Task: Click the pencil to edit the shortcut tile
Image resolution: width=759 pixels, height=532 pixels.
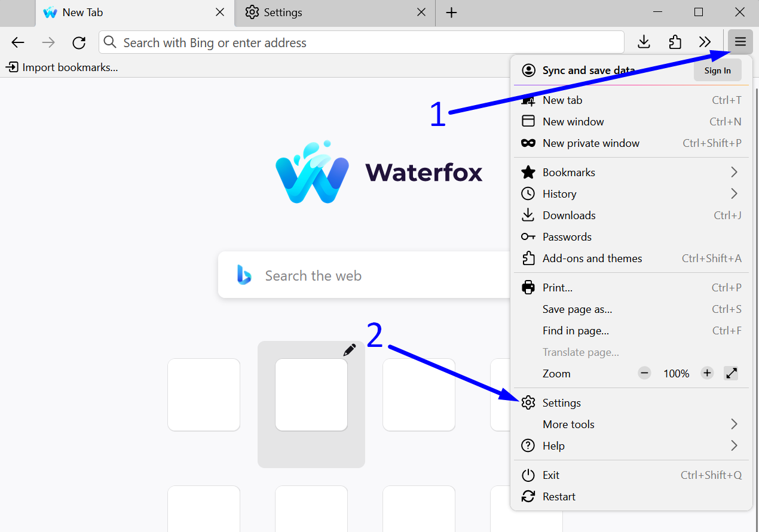Action: click(350, 349)
